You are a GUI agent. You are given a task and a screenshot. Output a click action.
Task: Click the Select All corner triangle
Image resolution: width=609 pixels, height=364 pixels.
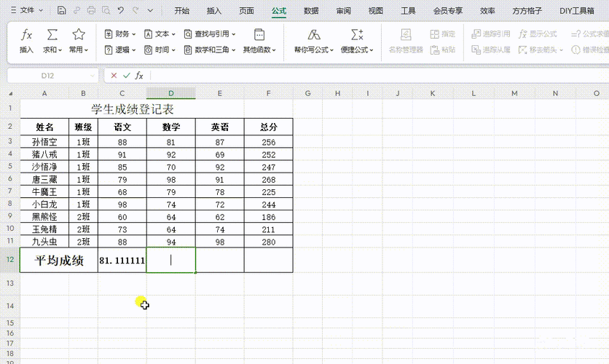click(x=10, y=93)
